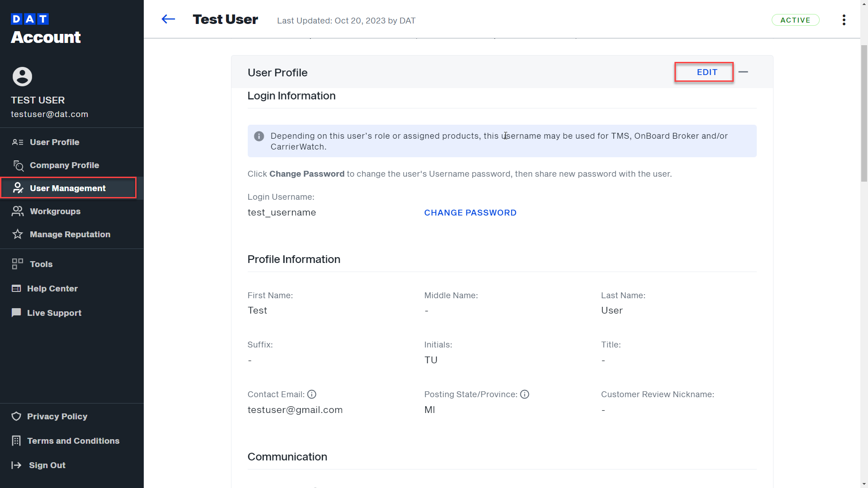
Task: Click the back arrow next to Test User
Action: (168, 19)
